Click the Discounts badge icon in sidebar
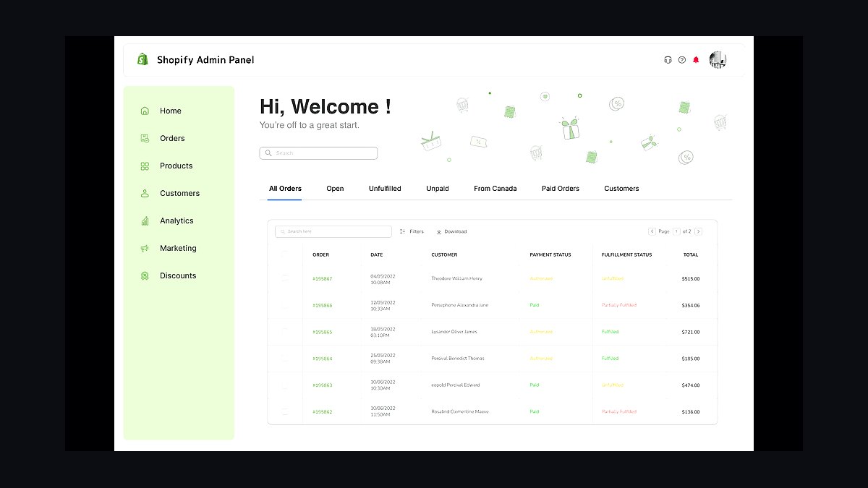The height and width of the screenshot is (488, 868). pos(145,275)
